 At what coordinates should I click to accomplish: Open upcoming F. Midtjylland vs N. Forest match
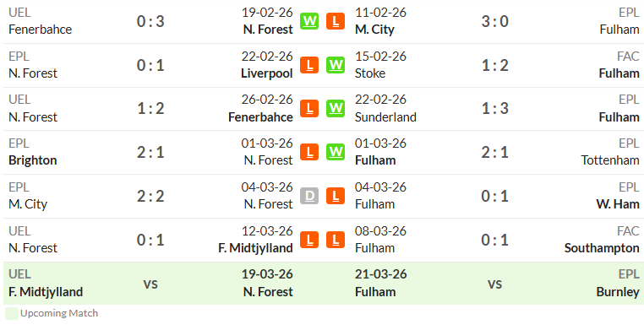coord(150,284)
